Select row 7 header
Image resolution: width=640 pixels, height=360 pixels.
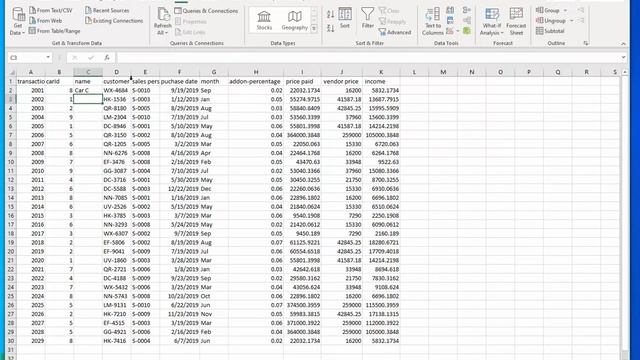pos(11,135)
